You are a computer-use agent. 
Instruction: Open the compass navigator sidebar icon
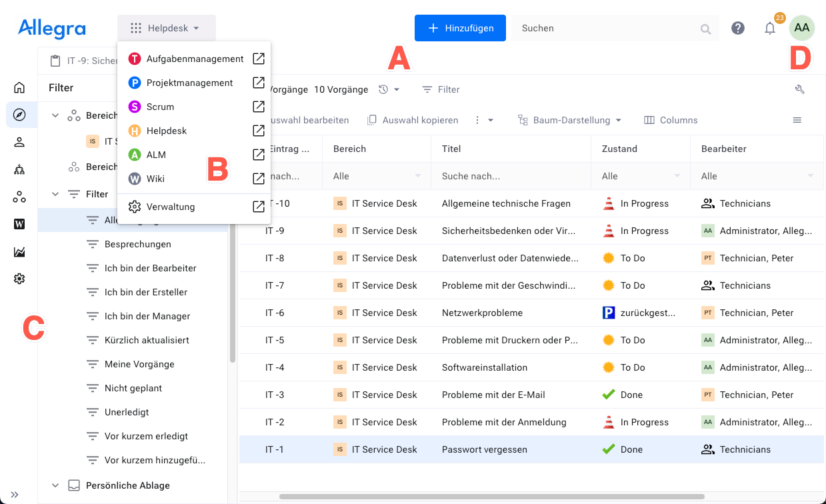pyautogui.click(x=19, y=115)
